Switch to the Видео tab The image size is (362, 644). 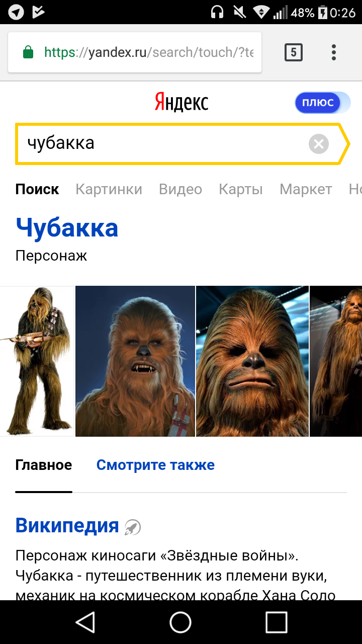pyautogui.click(x=180, y=189)
